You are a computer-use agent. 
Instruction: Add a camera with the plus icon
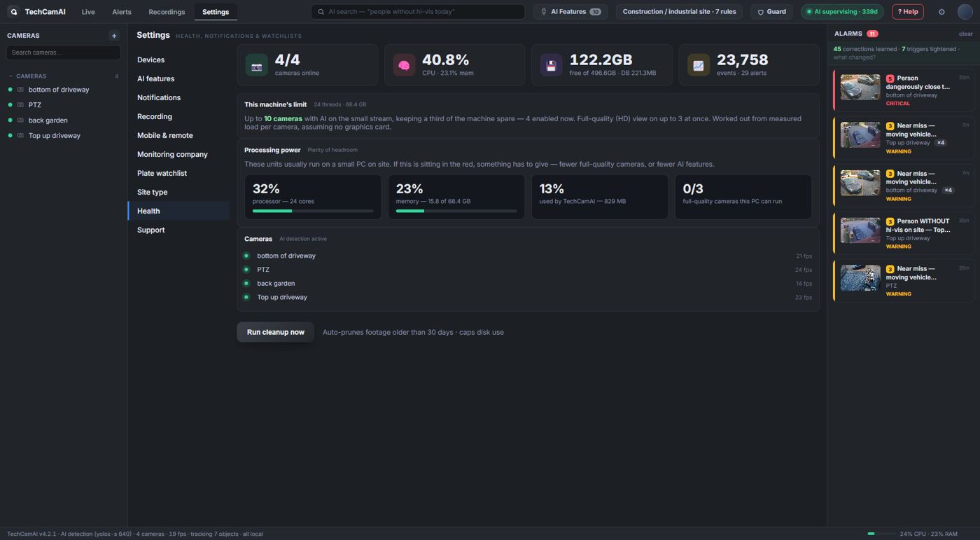[114, 36]
